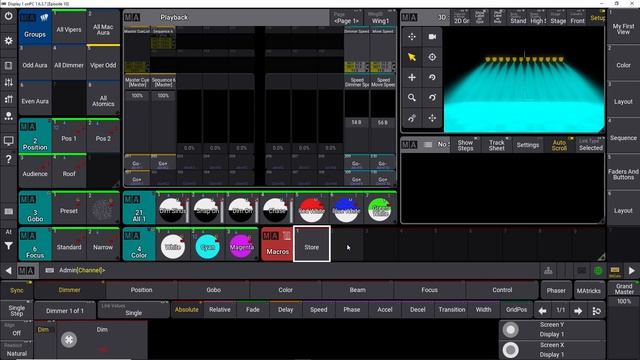640x360 pixels.
Task: Toggle Single Step mode
Action: pyautogui.click(x=17, y=311)
